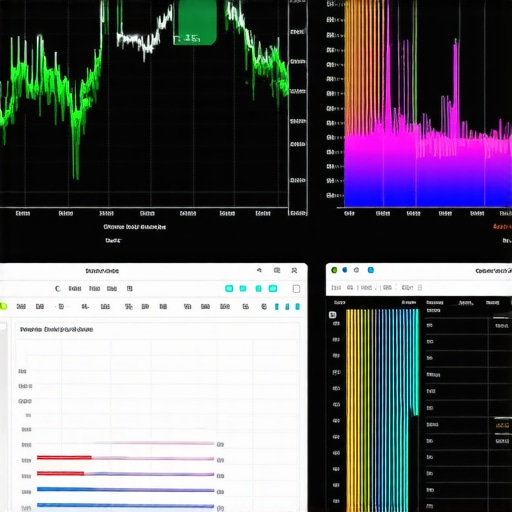The width and height of the screenshot is (512, 512).
Task: Click the middle one of the three teal vertical bar icons
Action: tap(287, 307)
